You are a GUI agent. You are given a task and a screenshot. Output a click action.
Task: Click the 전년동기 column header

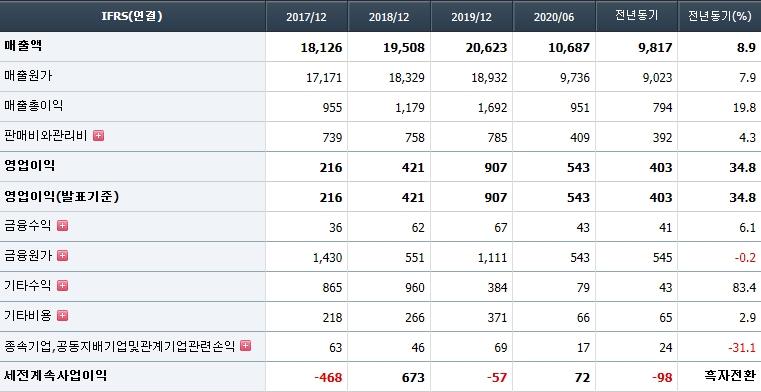point(637,16)
